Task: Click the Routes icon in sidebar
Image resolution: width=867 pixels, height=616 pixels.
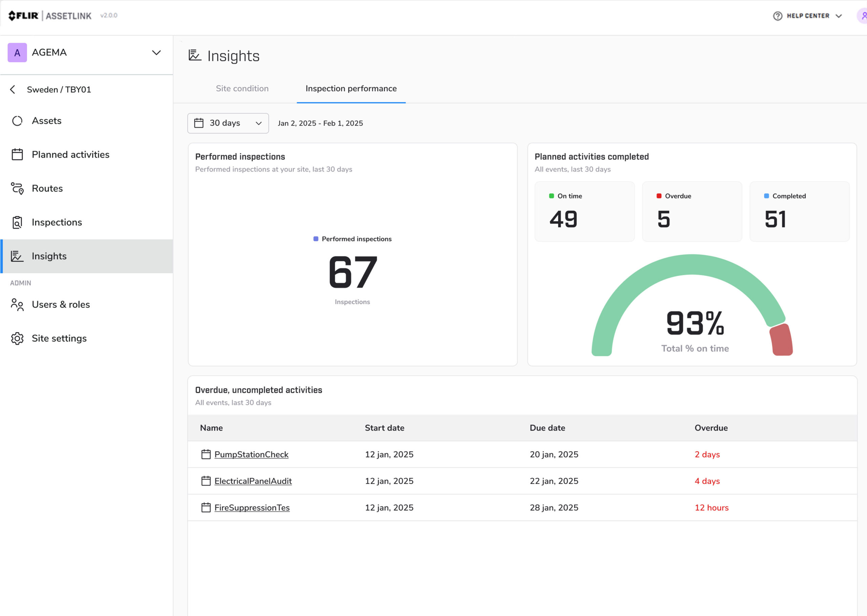Action: (x=17, y=189)
